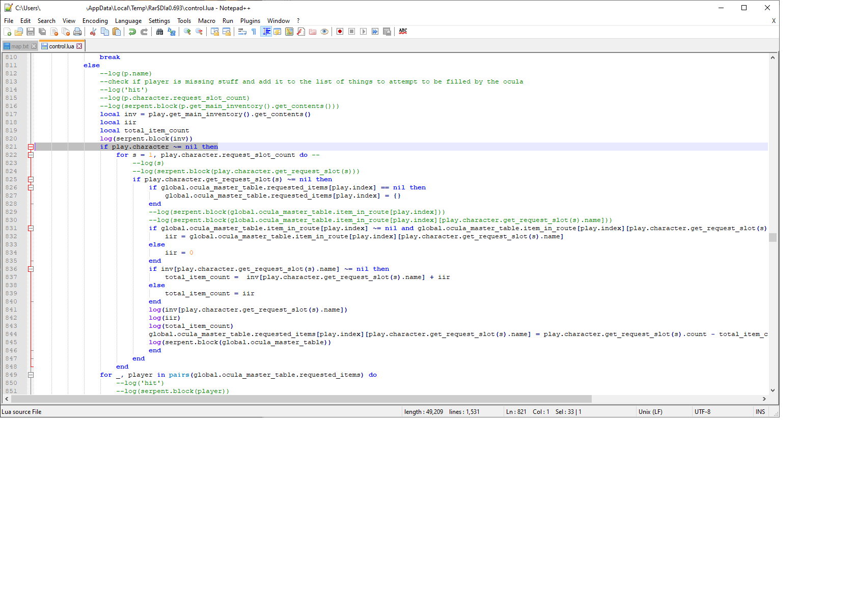Toggle show all characters pilcrow icon
855x616 pixels.
[x=254, y=32]
